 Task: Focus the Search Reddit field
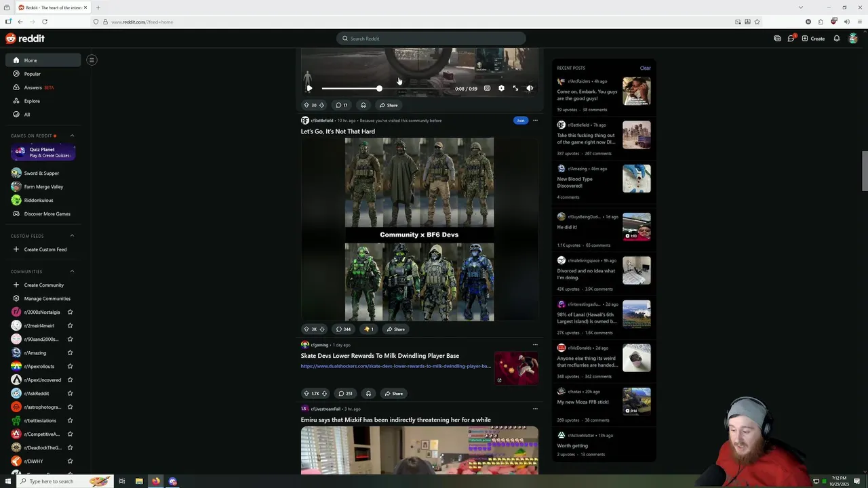[431, 39]
